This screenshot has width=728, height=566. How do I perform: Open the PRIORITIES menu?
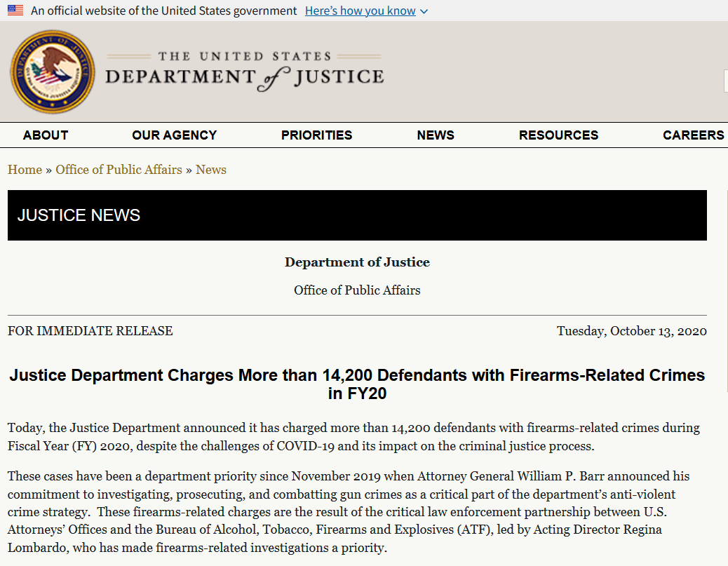pos(316,135)
